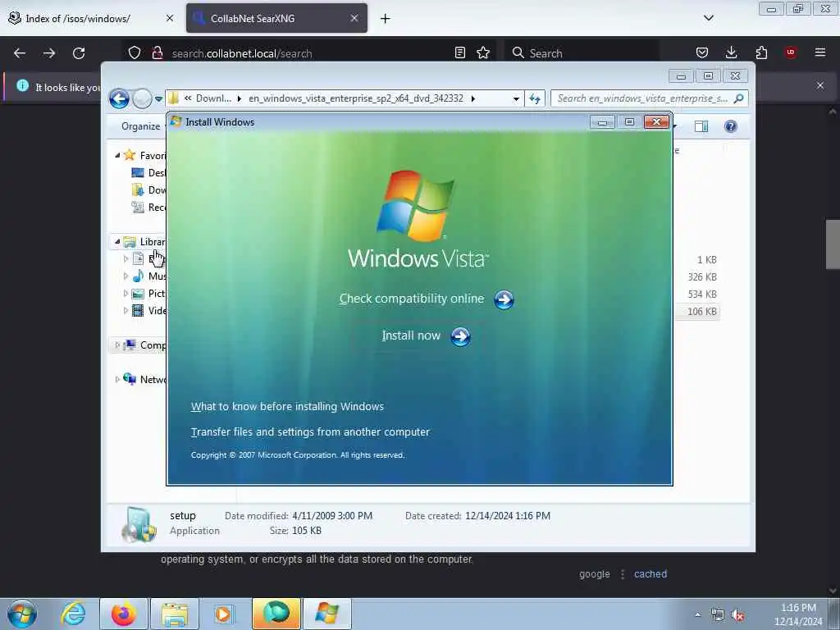Open the Organize menu in Explorer
The width and height of the screenshot is (840, 630).
point(140,126)
